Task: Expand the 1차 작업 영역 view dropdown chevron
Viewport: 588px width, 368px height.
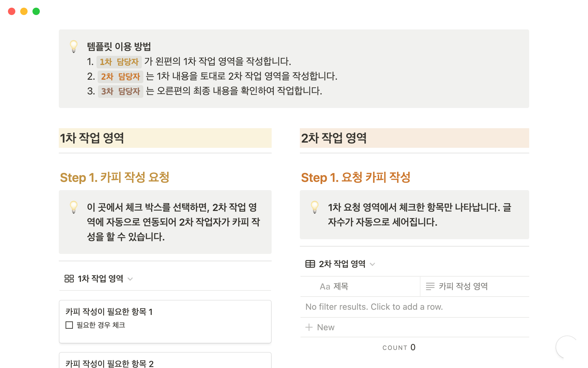Action: click(x=130, y=279)
